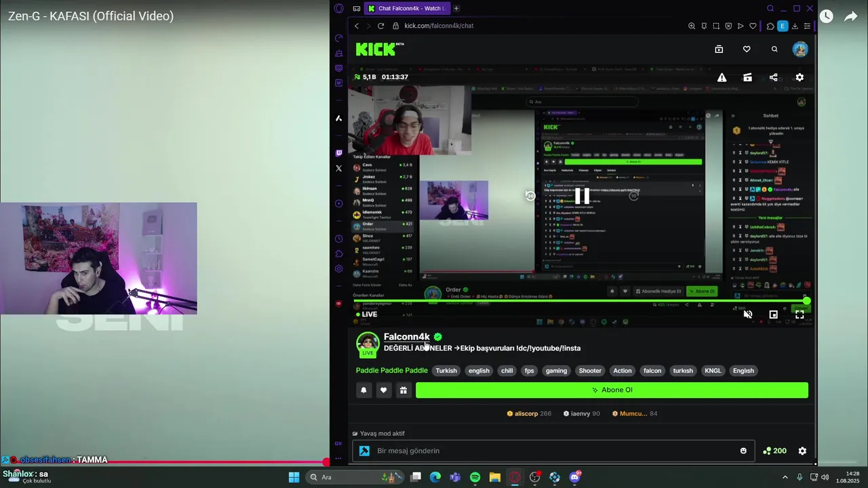
Task: Open YouTube Watch Later clock icon
Action: pyautogui.click(x=826, y=16)
